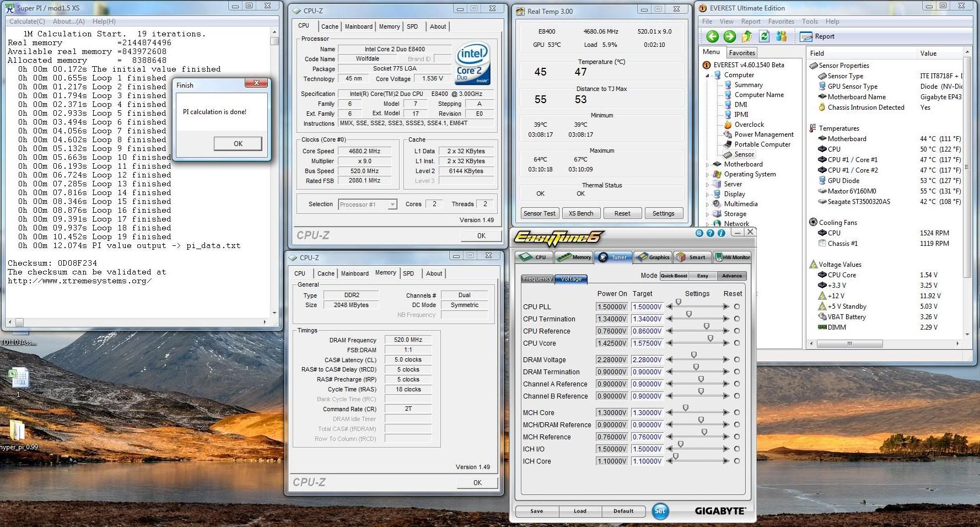Select the CPU PLL reset radio button
This screenshot has width=980, height=527.
tap(737, 306)
